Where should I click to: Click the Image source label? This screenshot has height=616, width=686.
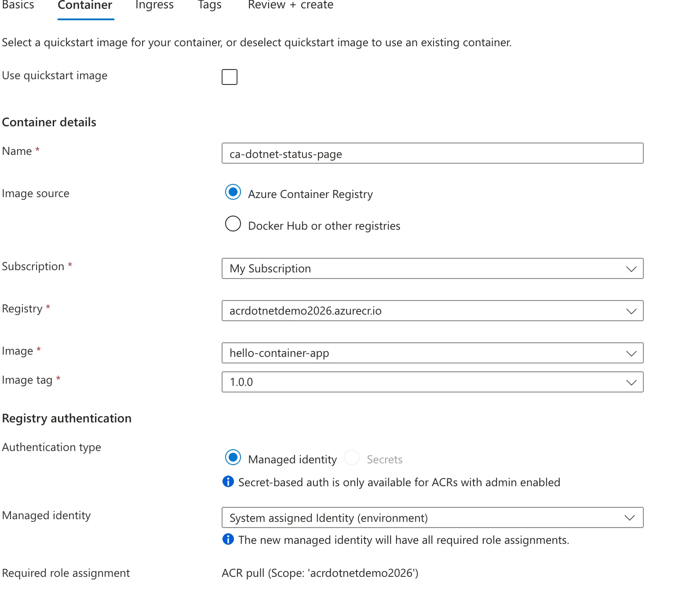[36, 194]
